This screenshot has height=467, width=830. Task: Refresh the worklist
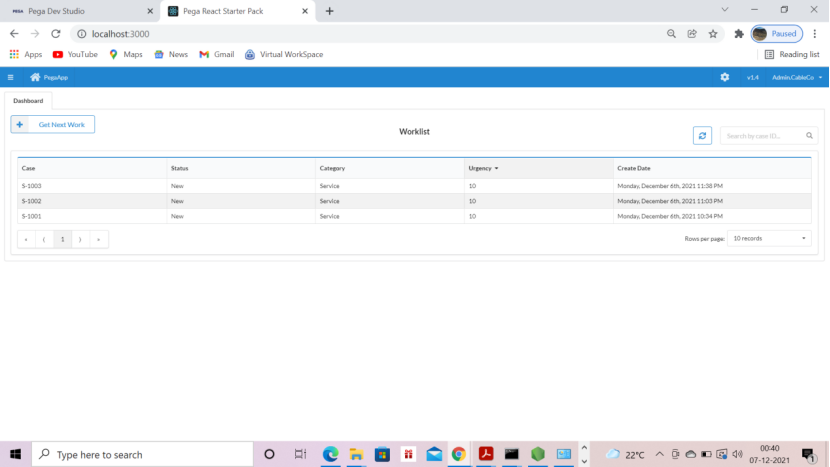(x=702, y=136)
